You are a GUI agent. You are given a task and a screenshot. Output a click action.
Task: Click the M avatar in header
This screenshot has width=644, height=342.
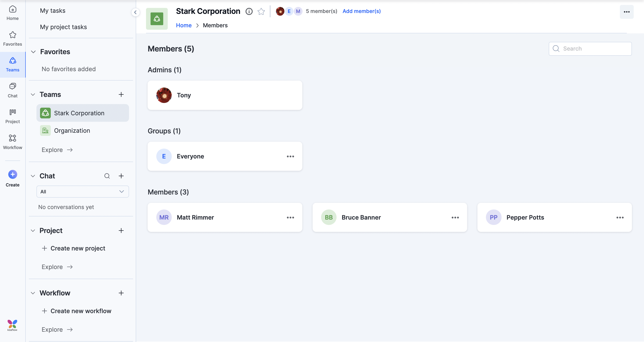298,11
